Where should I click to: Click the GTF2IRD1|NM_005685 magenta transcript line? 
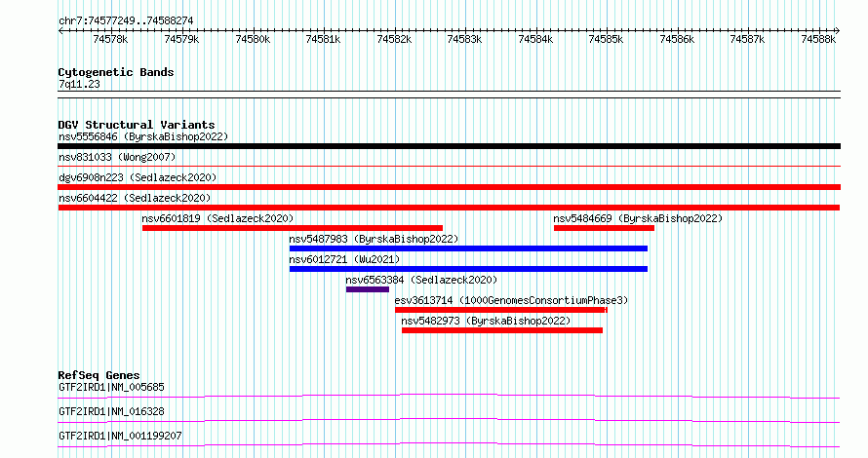(x=449, y=396)
